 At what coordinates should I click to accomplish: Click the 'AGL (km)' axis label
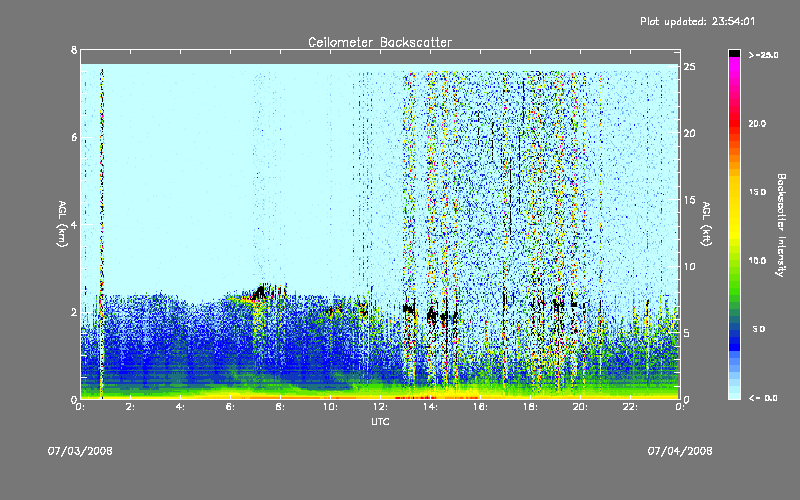tap(62, 224)
